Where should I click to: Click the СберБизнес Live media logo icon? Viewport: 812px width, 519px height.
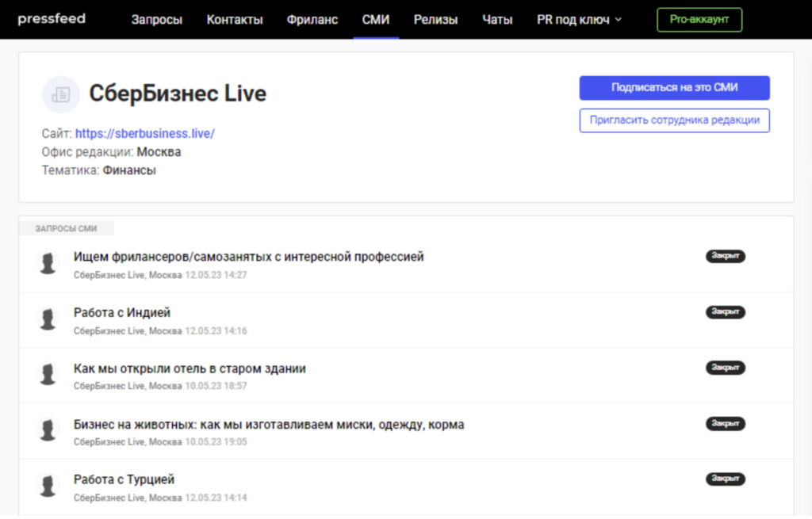(60, 94)
